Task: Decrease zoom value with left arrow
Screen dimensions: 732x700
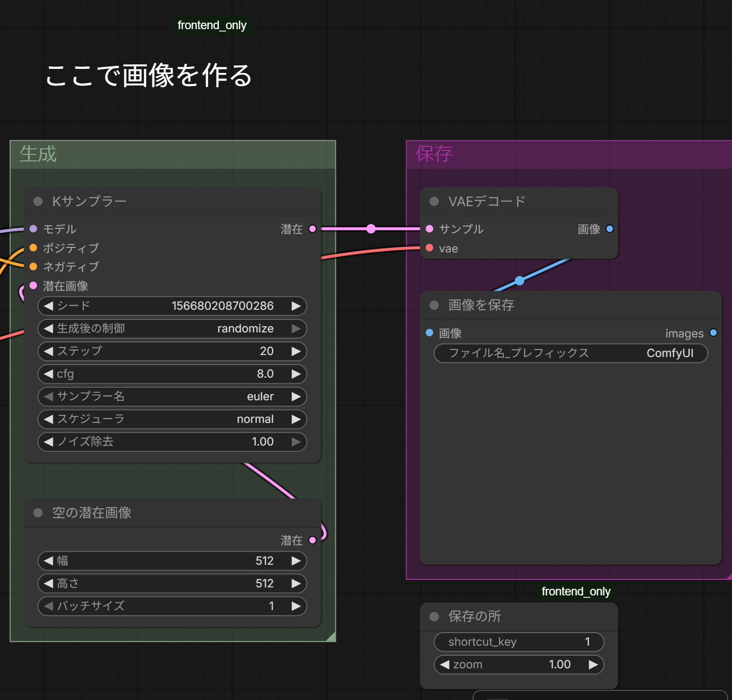Action: [445, 665]
